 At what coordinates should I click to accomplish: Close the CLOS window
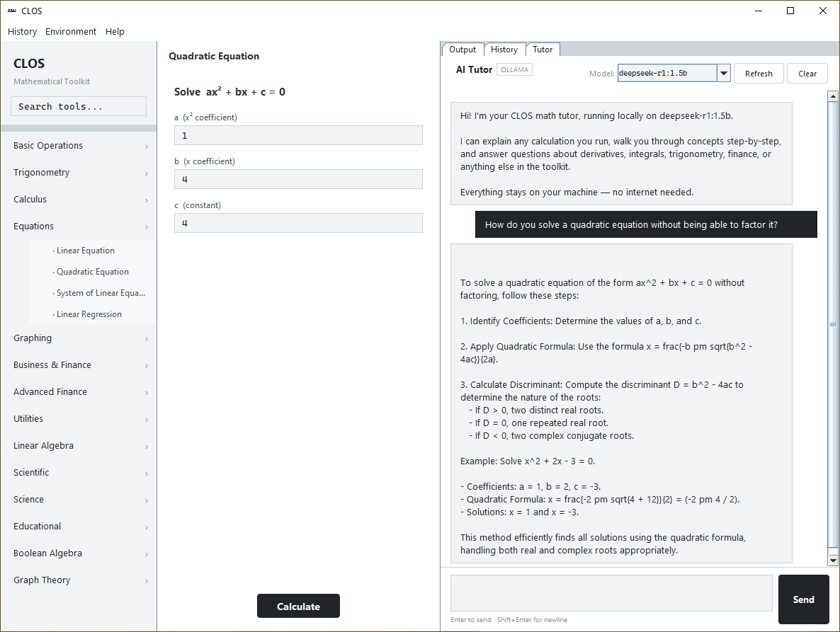coord(823,11)
